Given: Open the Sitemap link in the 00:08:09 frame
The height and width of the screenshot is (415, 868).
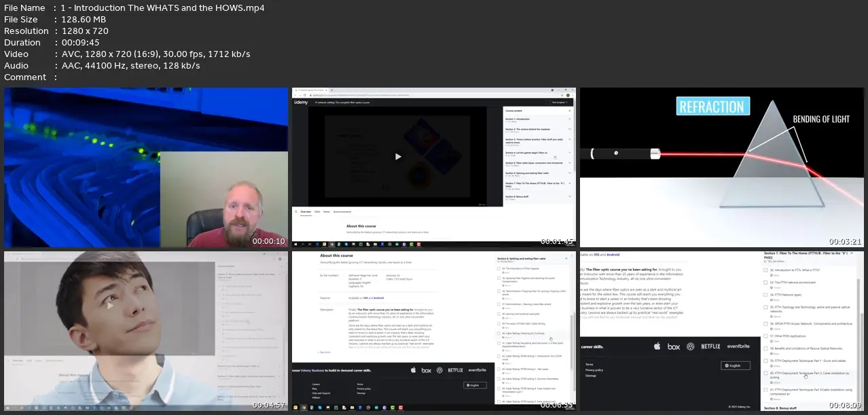Looking at the screenshot, I should [591, 376].
